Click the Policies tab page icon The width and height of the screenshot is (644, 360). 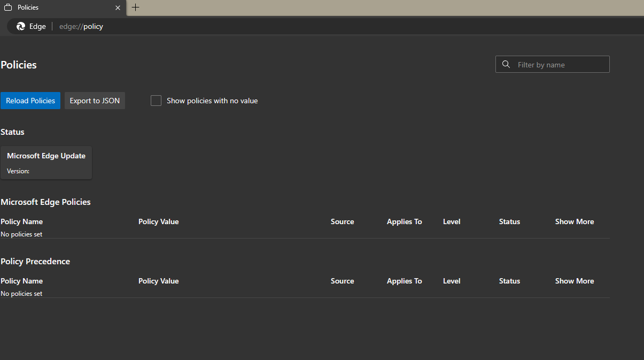pyautogui.click(x=8, y=7)
